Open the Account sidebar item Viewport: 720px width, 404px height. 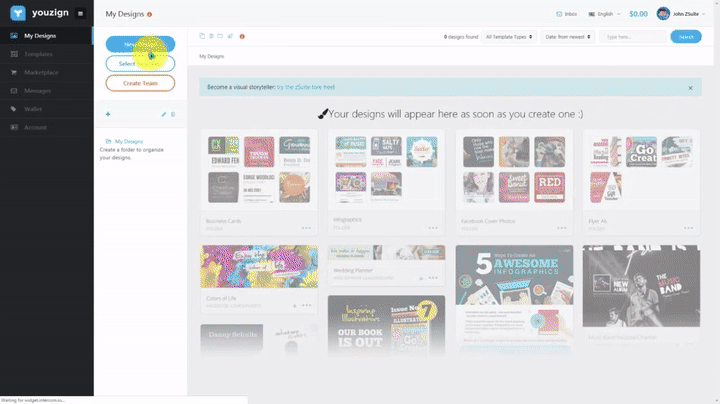pos(35,127)
